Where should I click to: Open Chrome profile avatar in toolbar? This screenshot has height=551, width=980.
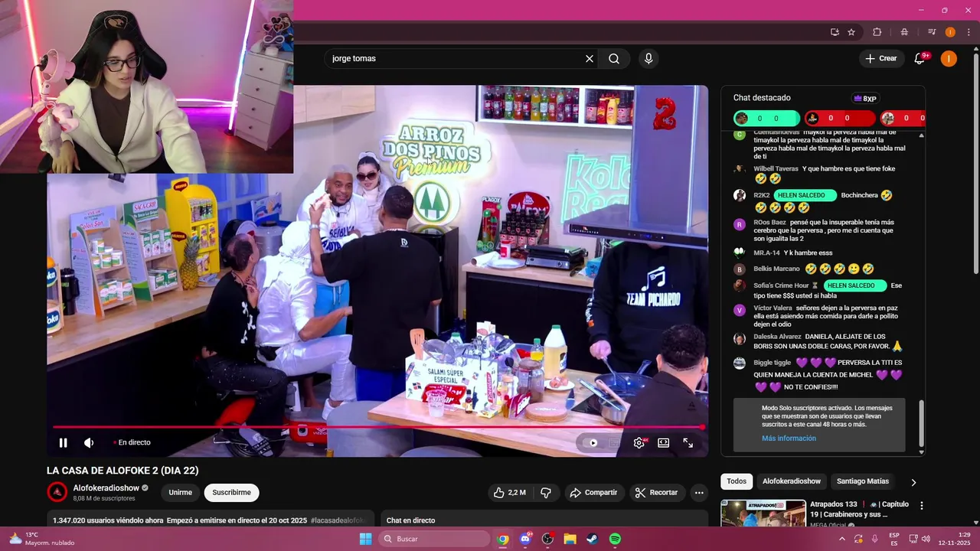coord(950,32)
